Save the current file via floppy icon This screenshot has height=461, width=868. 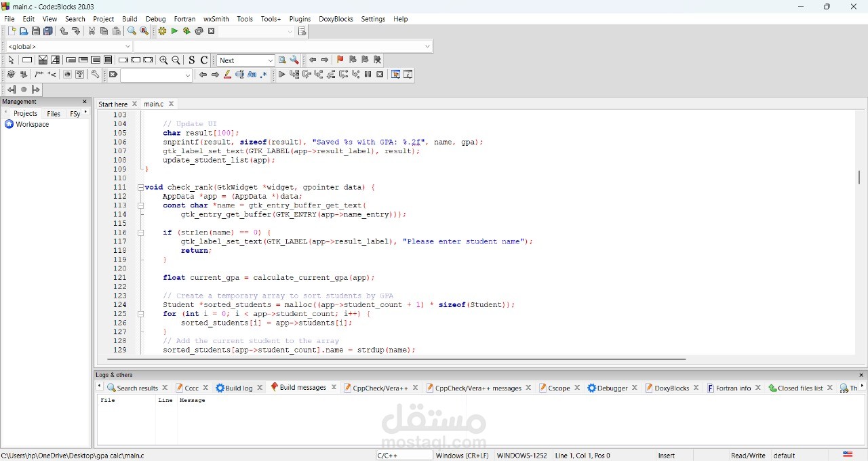[36, 31]
